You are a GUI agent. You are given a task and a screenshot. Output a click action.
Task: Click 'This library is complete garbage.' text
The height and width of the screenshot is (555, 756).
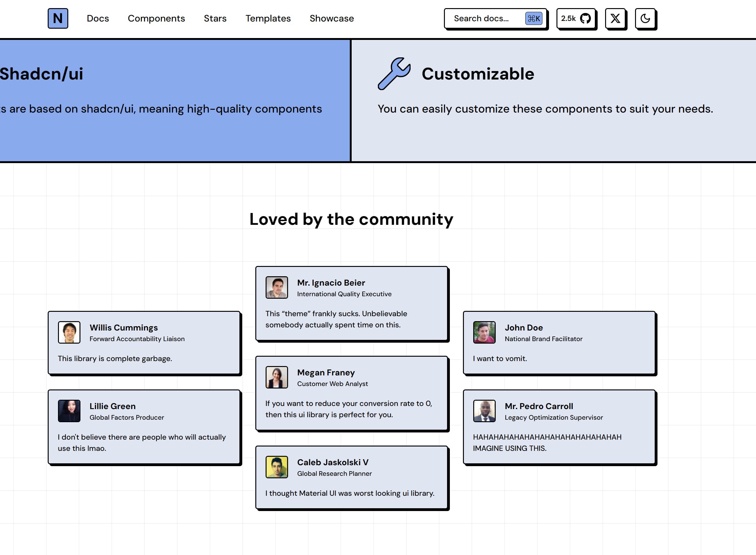pos(115,359)
